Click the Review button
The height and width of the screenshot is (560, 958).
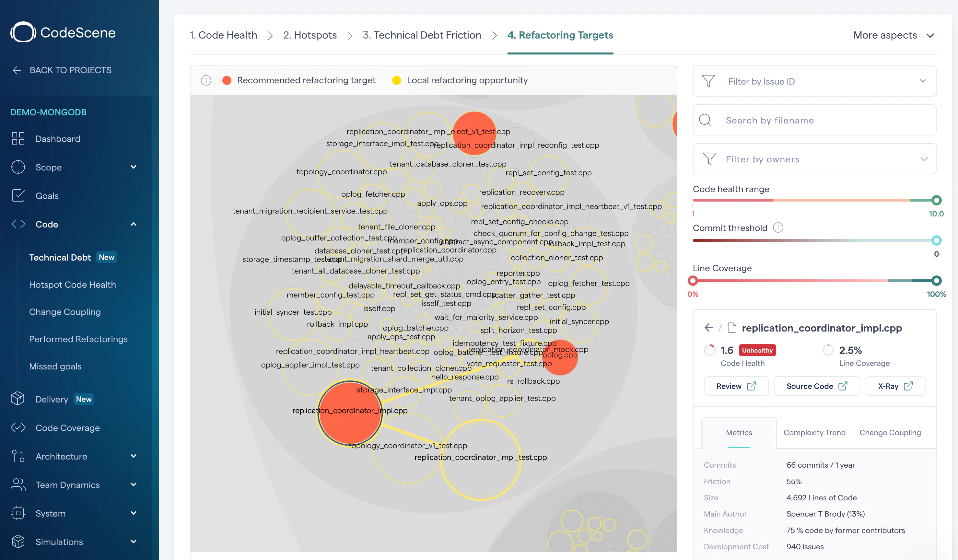[736, 386]
